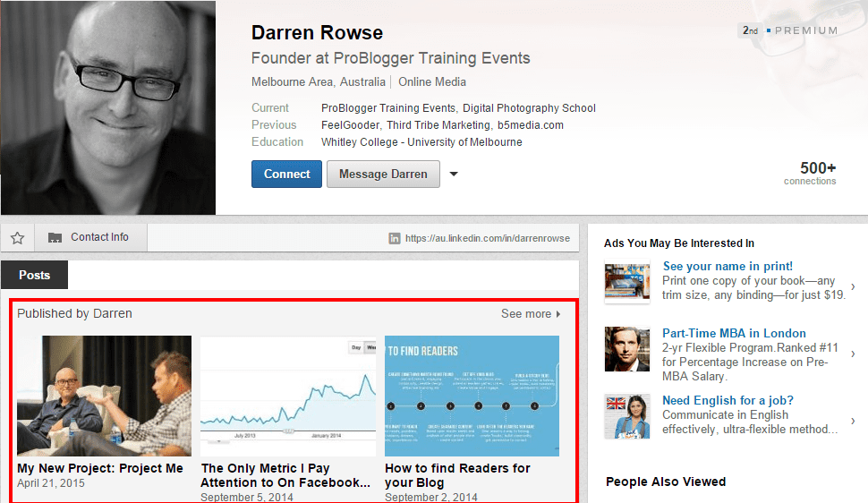Click 'Need English for a job?' ad link
The height and width of the screenshot is (503, 868).
(x=728, y=400)
